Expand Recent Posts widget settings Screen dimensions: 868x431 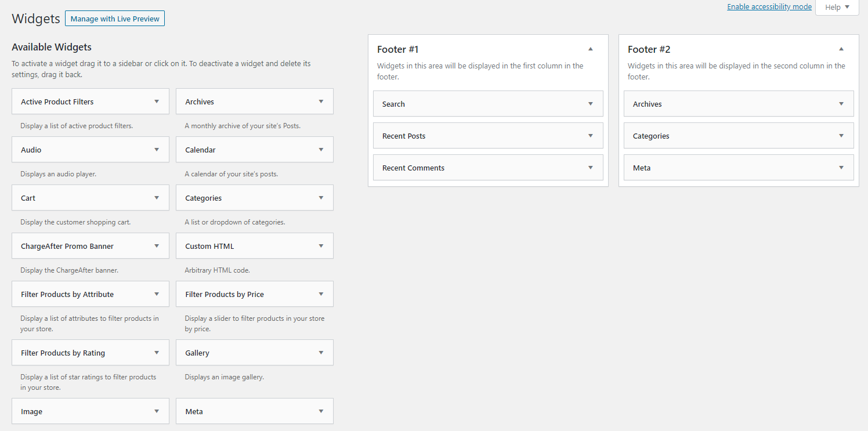[591, 136]
